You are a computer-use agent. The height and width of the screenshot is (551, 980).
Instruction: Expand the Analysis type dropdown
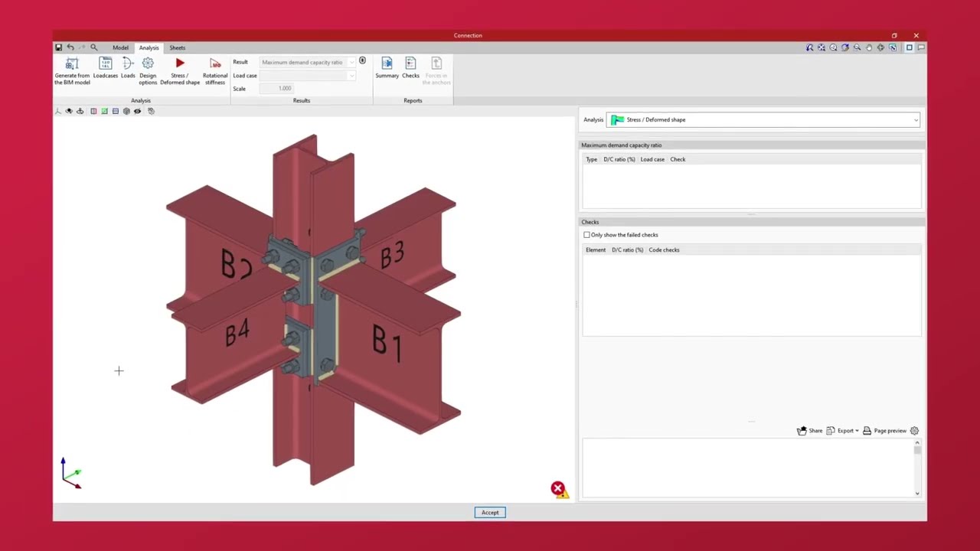pyautogui.click(x=916, y=120)
